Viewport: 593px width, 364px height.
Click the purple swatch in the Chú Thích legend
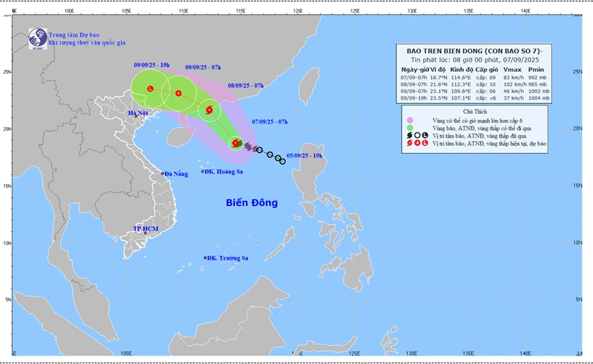(409, 119)
